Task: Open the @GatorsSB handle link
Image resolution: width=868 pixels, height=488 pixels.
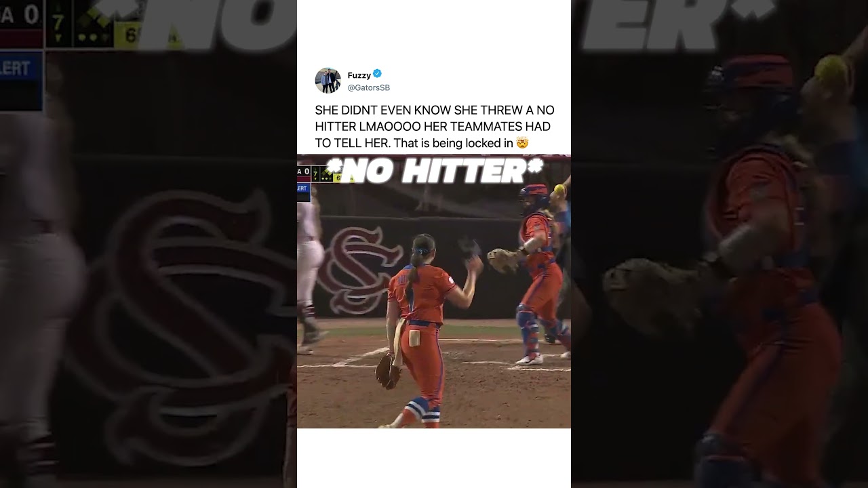Action: 368,87
